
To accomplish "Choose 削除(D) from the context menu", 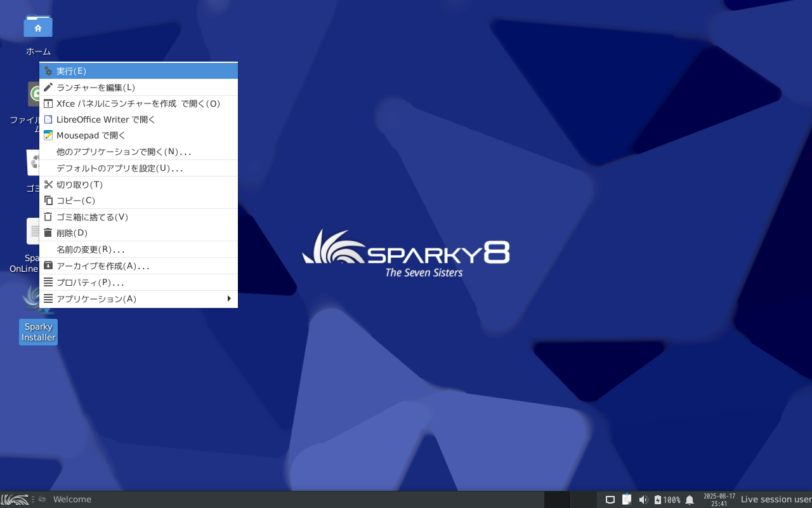I will [138, 233].
